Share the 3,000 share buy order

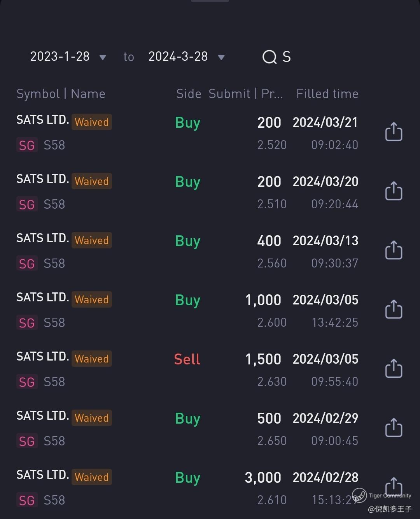394,487
